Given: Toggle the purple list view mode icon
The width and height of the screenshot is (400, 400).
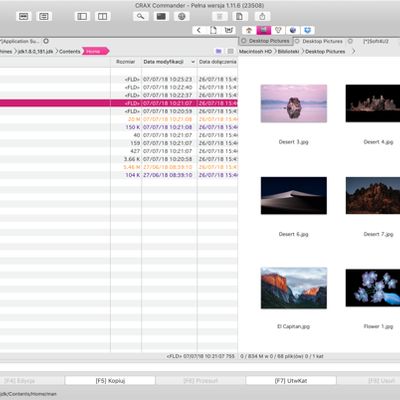Looking at the screenshot, I should (219, 51).
